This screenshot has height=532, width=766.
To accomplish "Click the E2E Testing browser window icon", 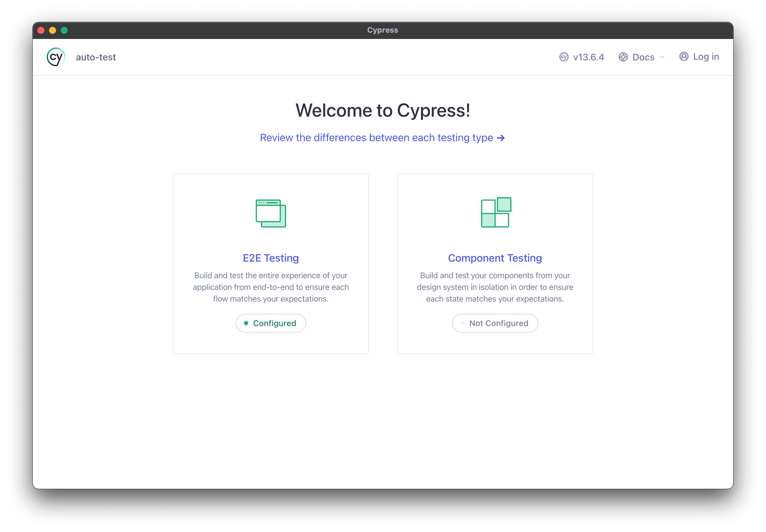I will (271, 213).
